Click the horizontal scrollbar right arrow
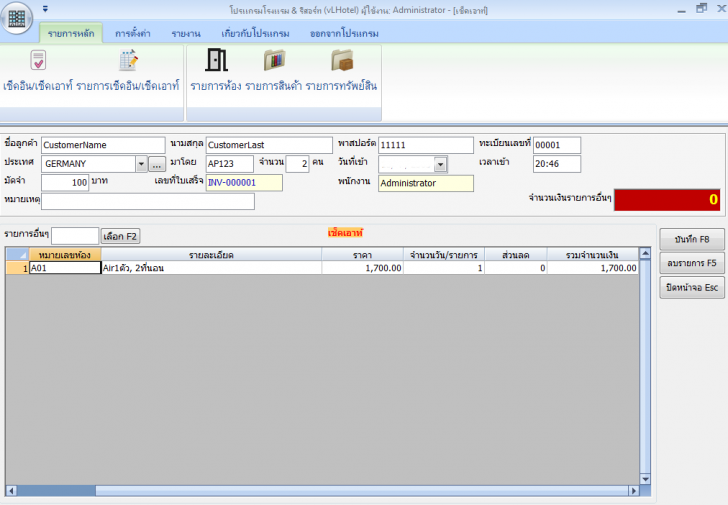The image size is (728, 505). click(x=633, y=491)
